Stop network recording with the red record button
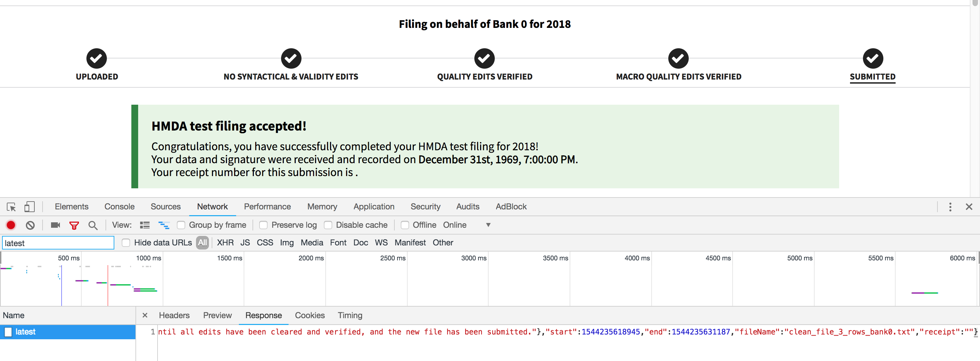 point(11,225)
